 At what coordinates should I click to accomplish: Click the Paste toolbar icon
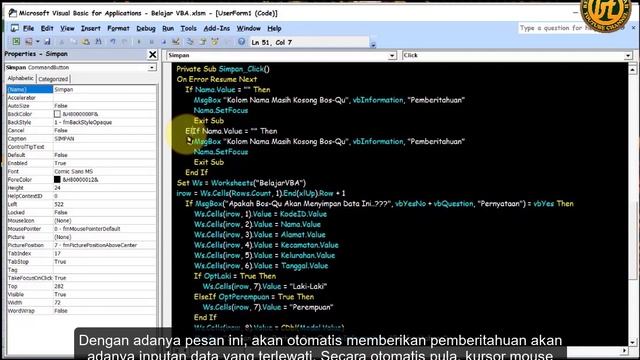point(86,42)
